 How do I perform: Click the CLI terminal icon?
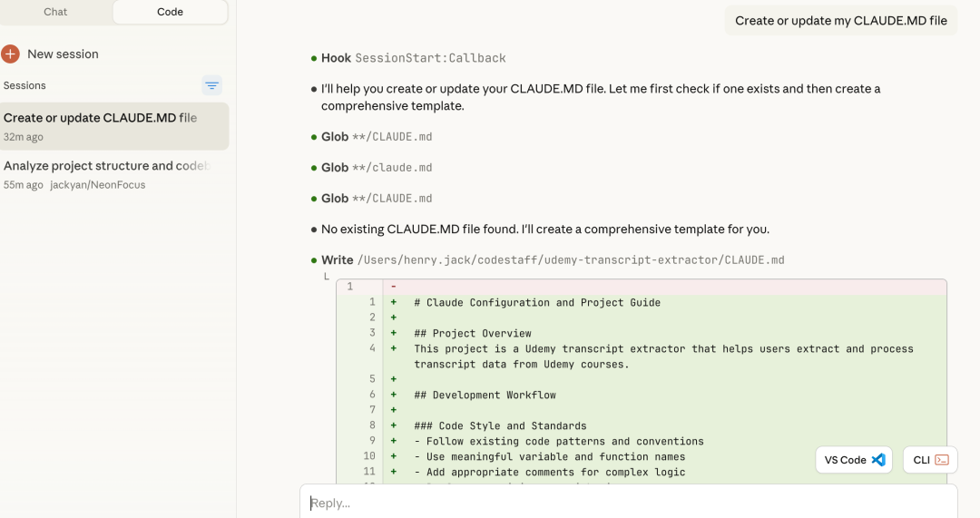(x=942, y=460)
